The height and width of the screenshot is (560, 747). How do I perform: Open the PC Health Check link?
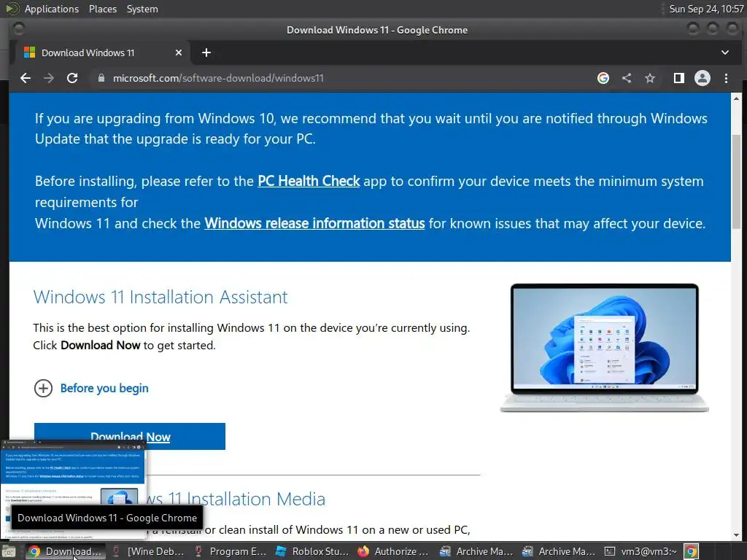click(309, 181)
